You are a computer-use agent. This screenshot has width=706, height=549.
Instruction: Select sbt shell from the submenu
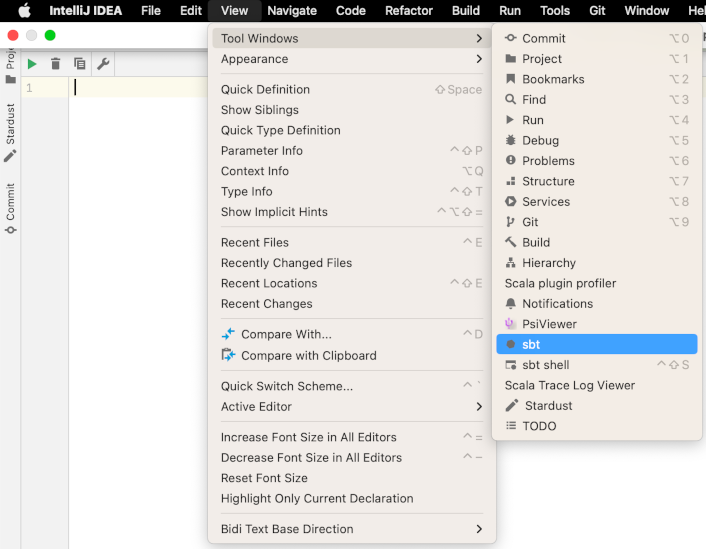pos(545,365)
